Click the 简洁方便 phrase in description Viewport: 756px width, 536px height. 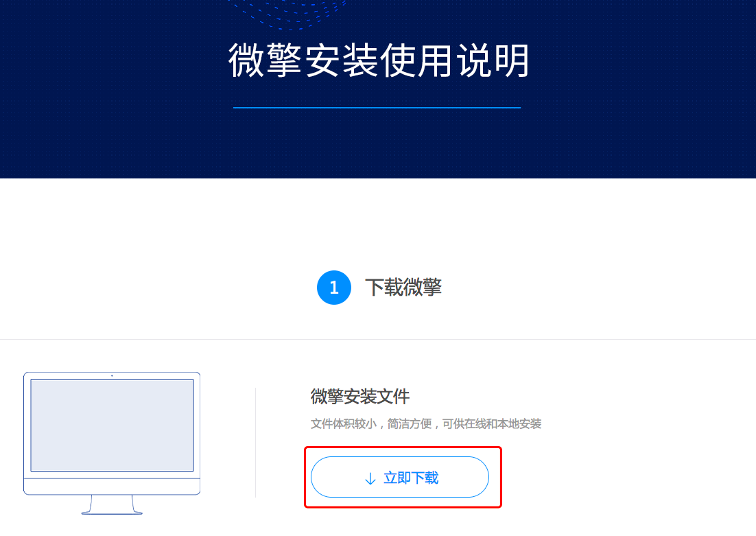coord(410,423)
